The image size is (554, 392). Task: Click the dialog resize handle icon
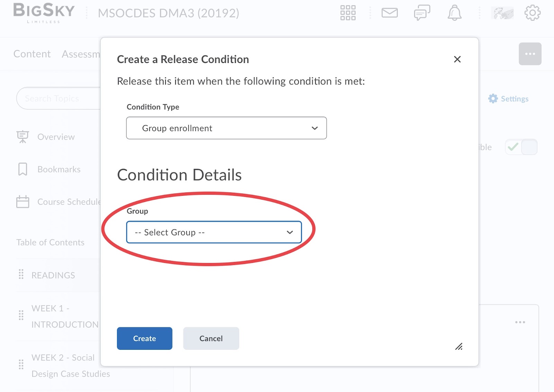point(459,346)
